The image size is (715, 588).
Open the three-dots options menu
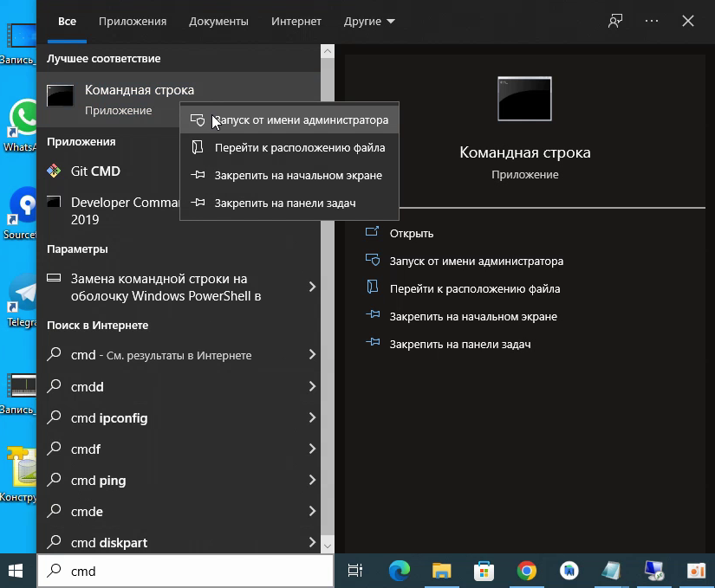tap(652, 21)
